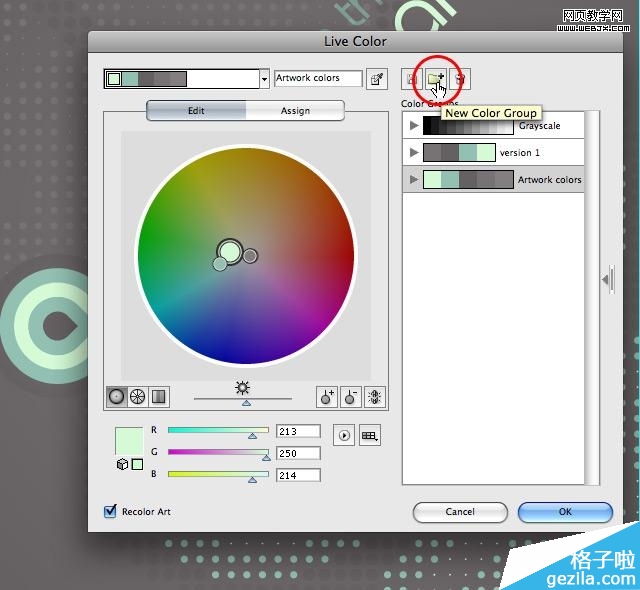The width and height of the screenshot is (640, 590).
Task: Toggle the Link harmony colors icon
Action: click(375, 397)
